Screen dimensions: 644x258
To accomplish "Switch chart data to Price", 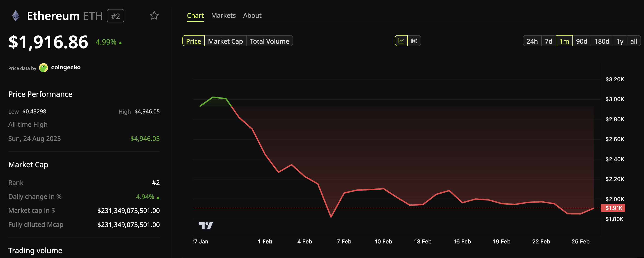I will [193, 41].
